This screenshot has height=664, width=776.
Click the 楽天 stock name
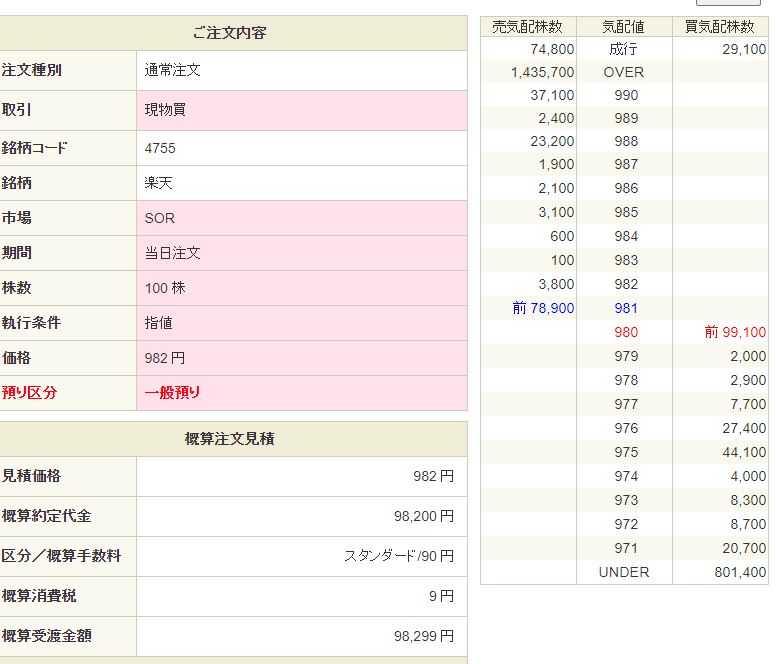coord(158,183)
